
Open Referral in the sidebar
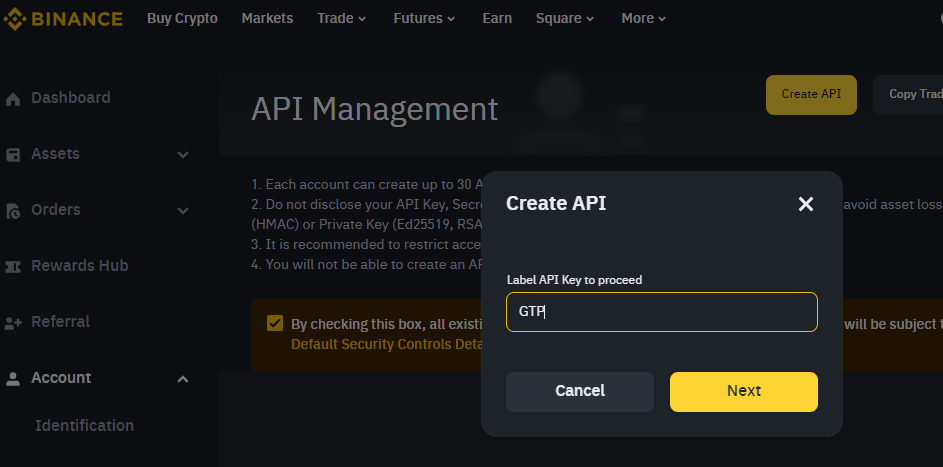pos(60,322)
